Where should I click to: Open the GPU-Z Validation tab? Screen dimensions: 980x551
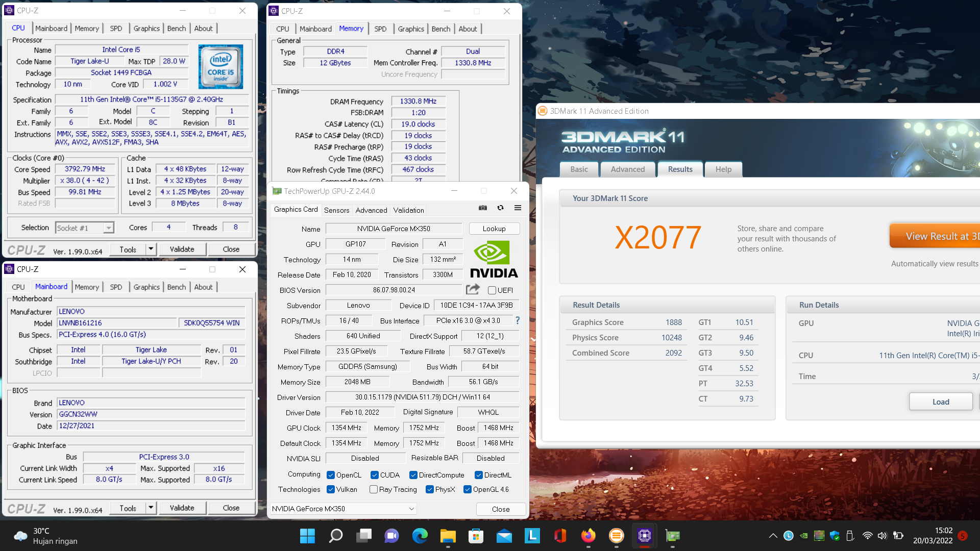408,210
